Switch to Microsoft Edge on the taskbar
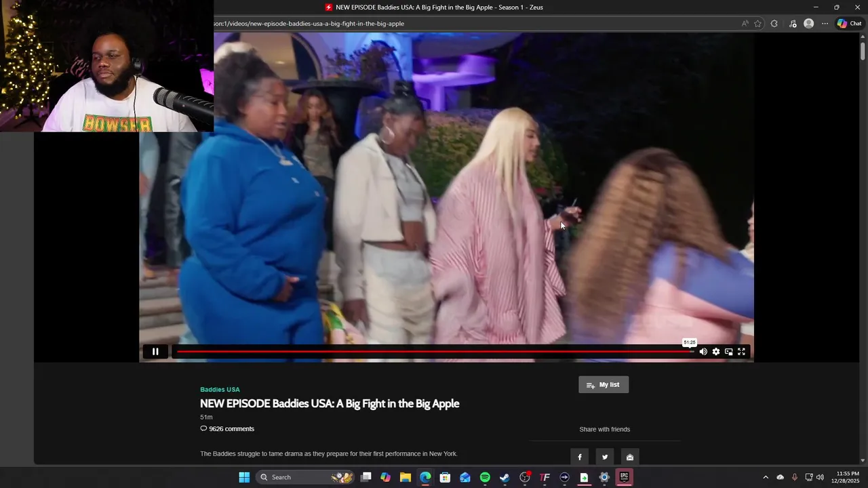This screenshot has height=488, width=868. coord(425,477)
